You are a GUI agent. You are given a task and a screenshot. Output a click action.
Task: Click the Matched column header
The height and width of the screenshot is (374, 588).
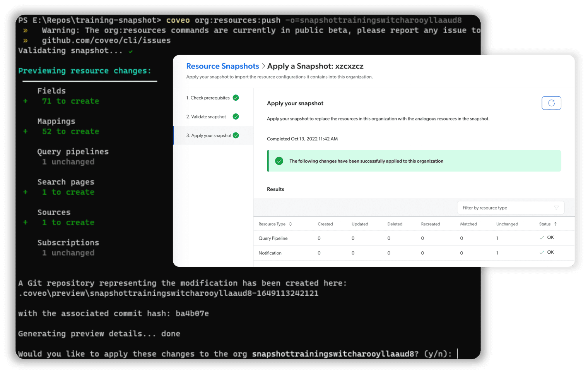468,224
